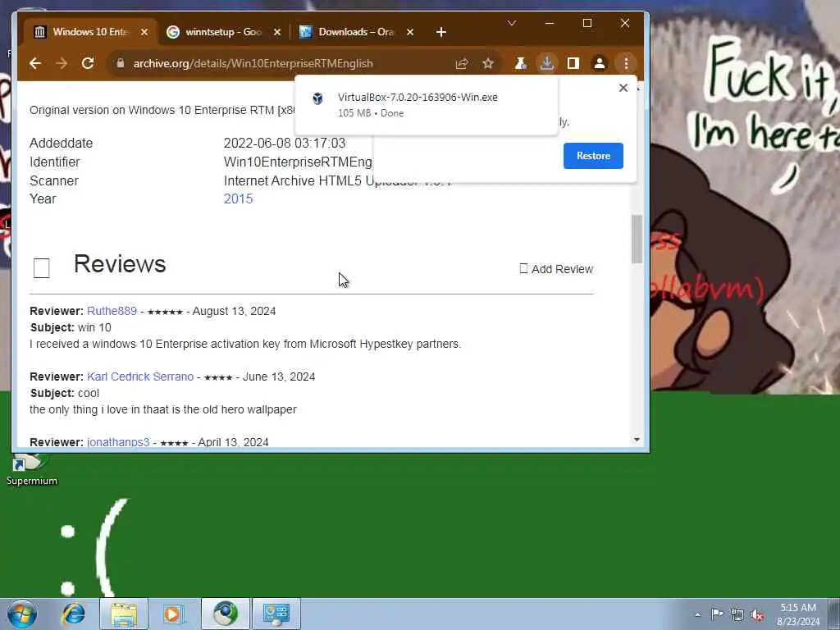Viewport: 840px width, 630px height.
Task: View site info via the padlock icon
Action: [x=121, y=63]
